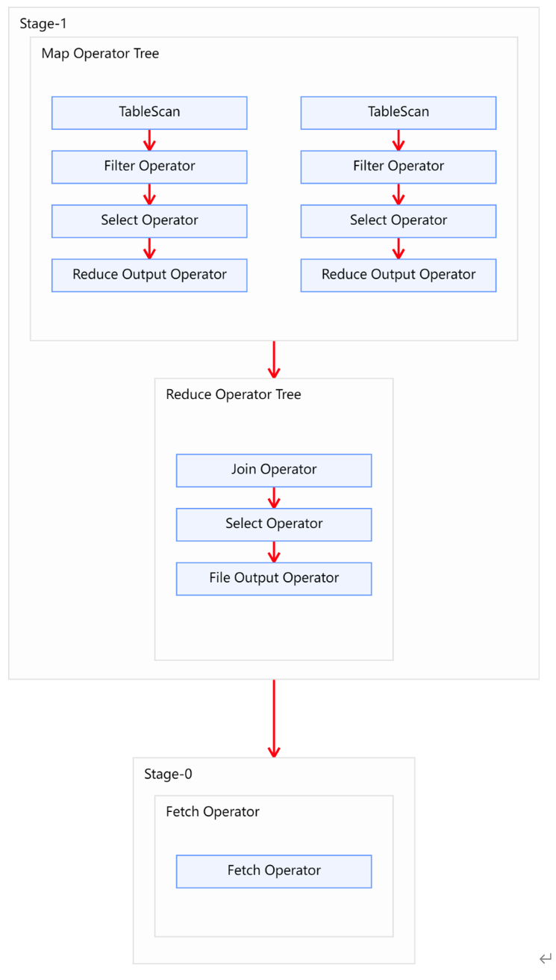Click the Join Operator node
The height and width of the screenshot is (980, 556).
[274, 470]
